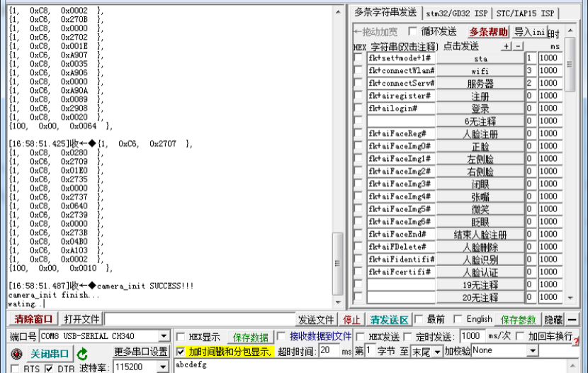Click the green refresh ports icon
This screenshot has height=373, width=588.
click(82, 354)
